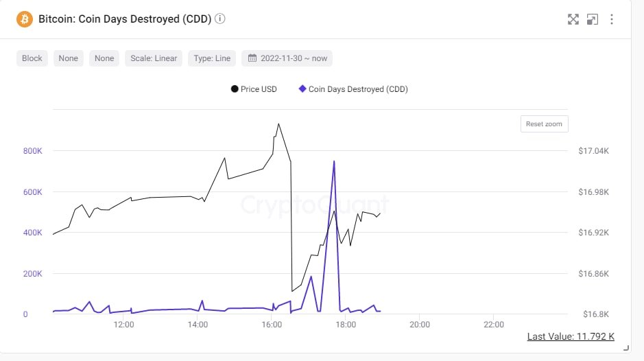Viewport: 644px width, 361px height.
Task: Open the first None filter dropdown
Action: [68, 58]
